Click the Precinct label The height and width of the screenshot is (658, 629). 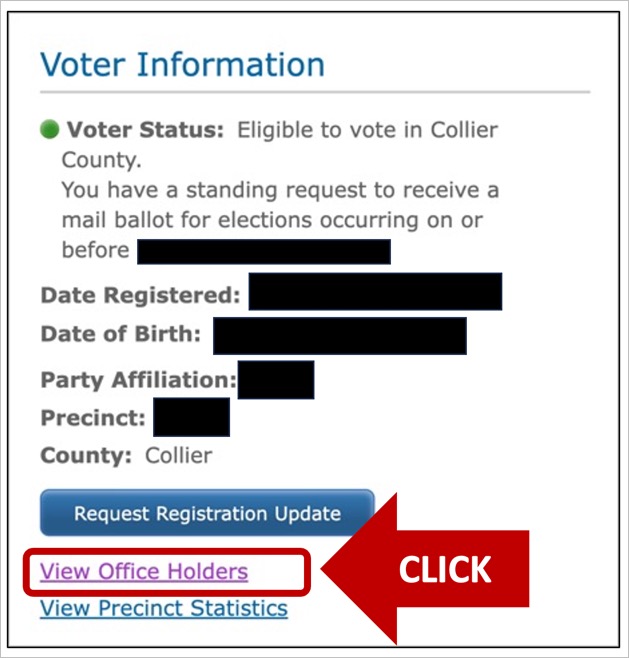coord(93,418)
